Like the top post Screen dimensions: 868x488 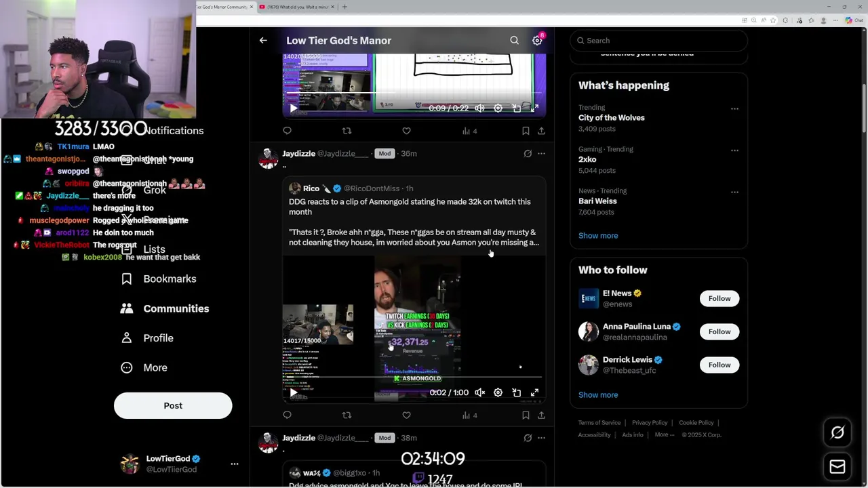[406, 131]
